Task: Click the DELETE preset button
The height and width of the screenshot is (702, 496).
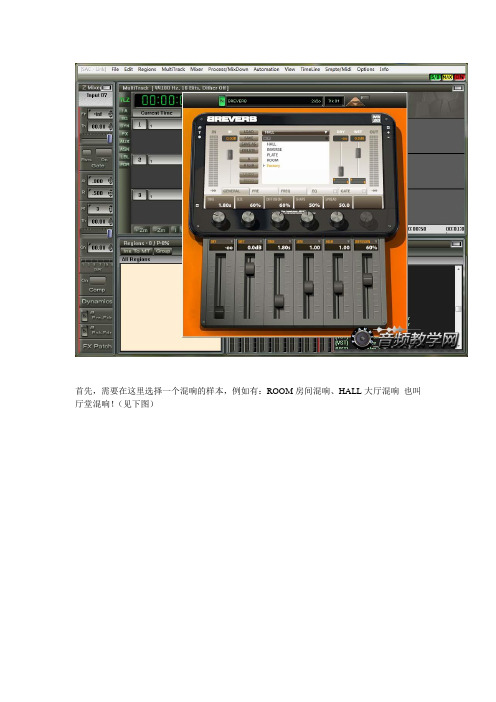Action: (x=248, y=150)
